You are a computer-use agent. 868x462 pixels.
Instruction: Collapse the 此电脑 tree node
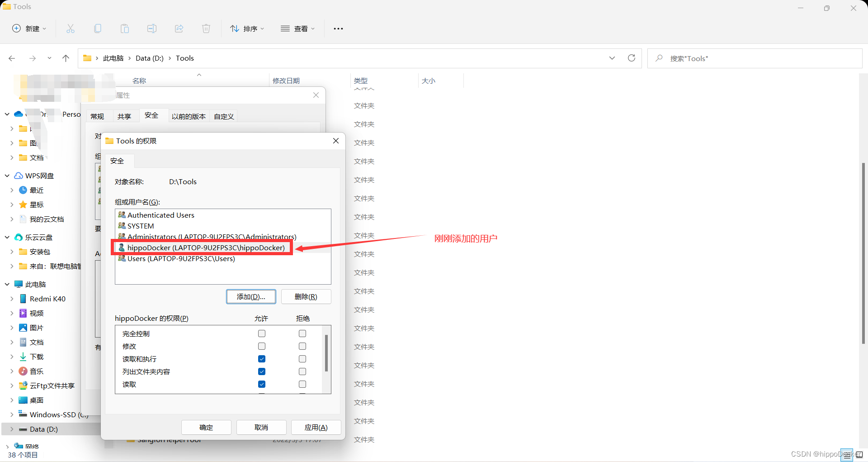[x=7, y=284]
